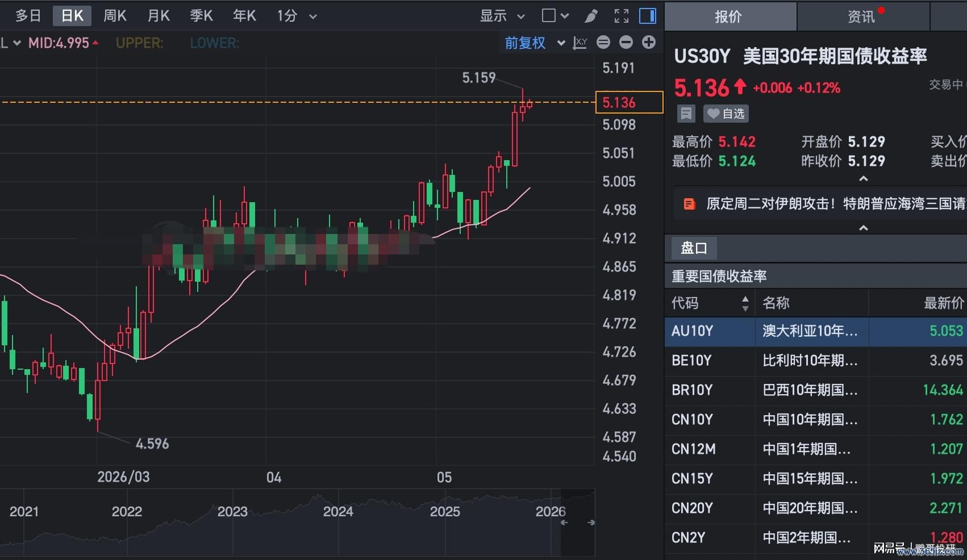The height and width of the screenshot is (560, 967).
Task: Switch to 多日 multi-day view
Action: click(x=28, y=16)
